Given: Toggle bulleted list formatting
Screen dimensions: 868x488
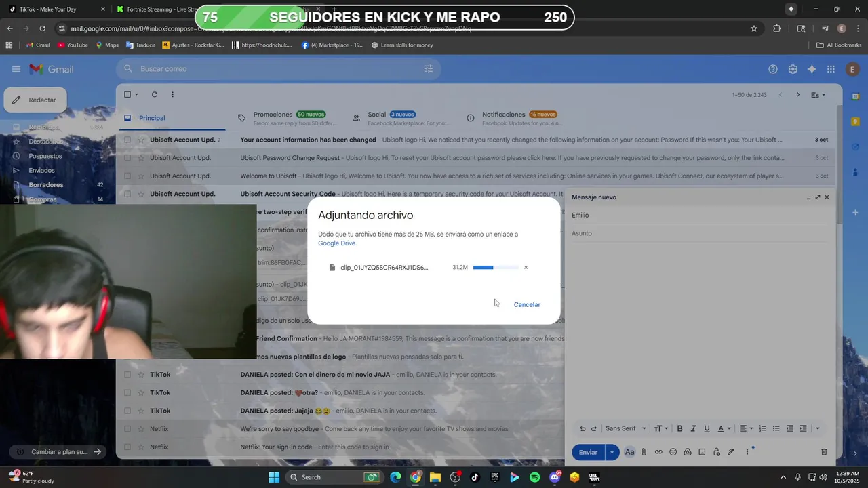Looking at the screenshot, I should click(776, 428).
